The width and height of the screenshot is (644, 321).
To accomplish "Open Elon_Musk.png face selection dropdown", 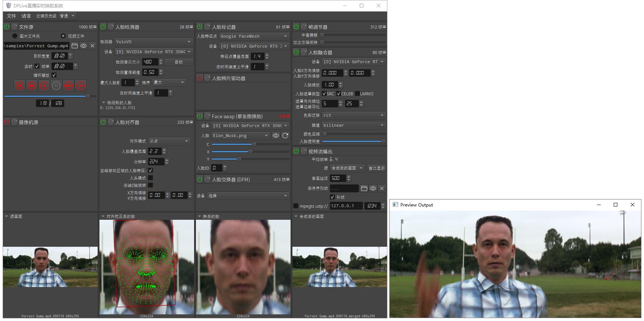I will [x=241, y=136].
